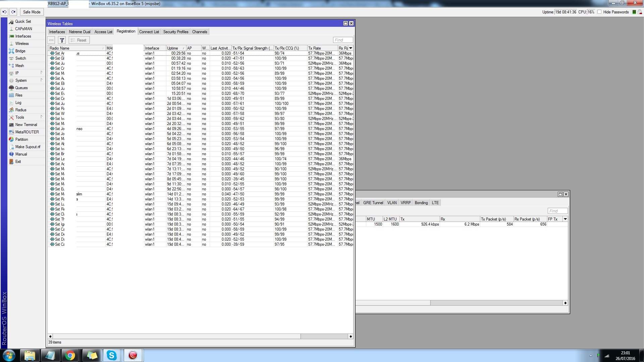Enable the Hide Passwords checkbox
The height and width of the screenshot is (362, 644).
(599, 12)
